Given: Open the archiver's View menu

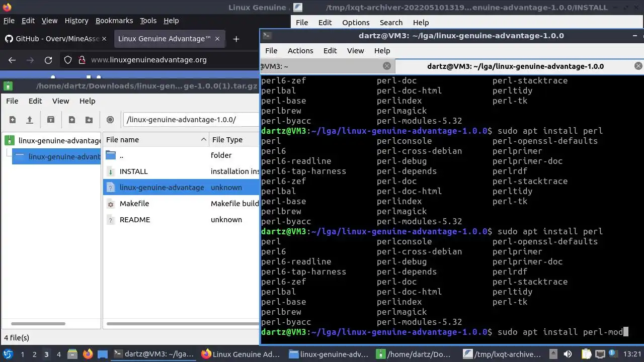Looking at the screenshot, I should [x=60, y=101].
